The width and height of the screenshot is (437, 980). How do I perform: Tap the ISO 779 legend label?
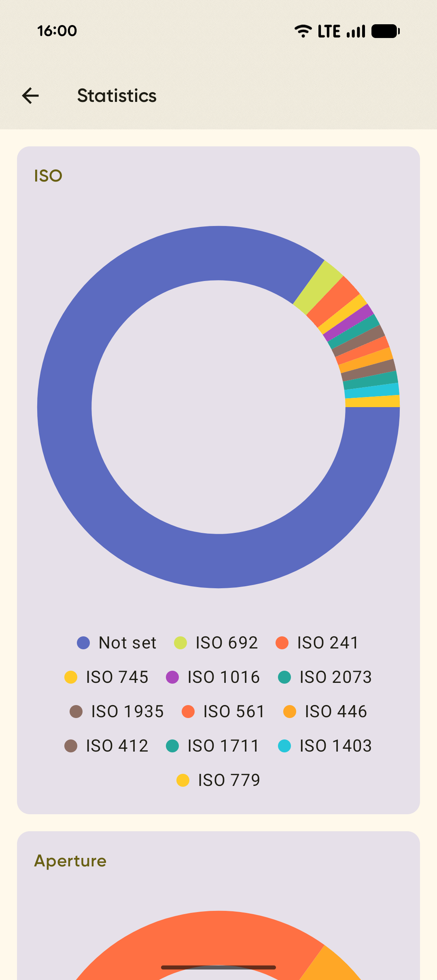(229, 780)
